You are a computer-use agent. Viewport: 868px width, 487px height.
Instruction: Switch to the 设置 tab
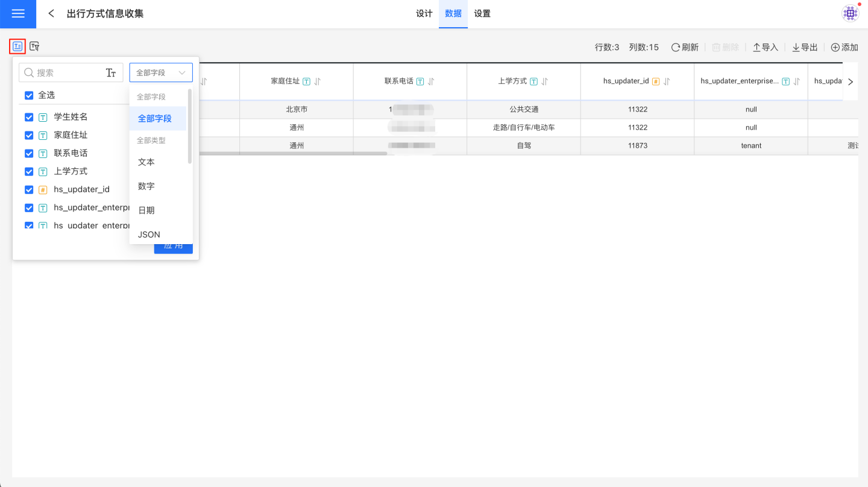click(x=482, y=14)
